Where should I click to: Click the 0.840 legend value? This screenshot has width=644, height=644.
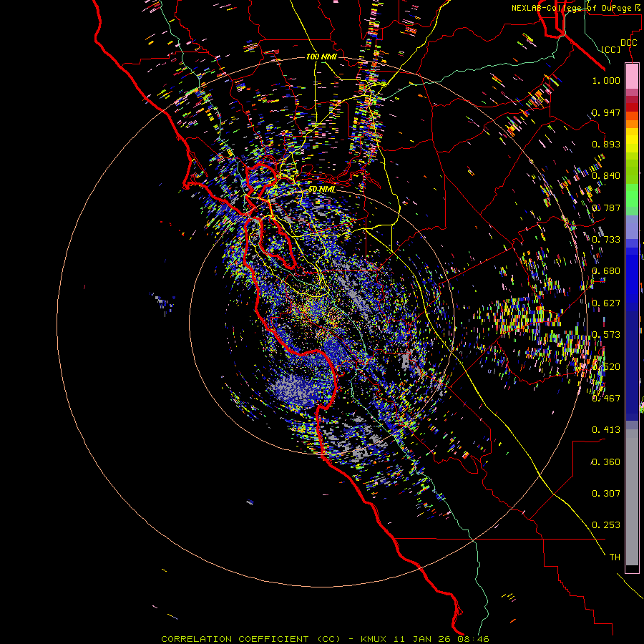pyautogui.click(x=606, y=176)
